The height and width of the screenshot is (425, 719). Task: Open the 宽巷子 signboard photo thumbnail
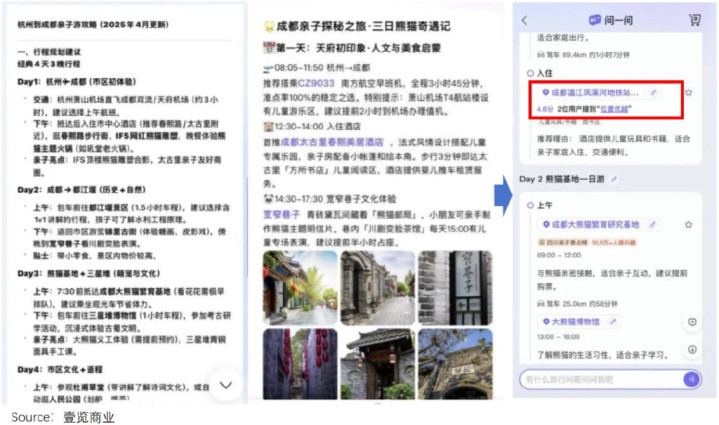(x=455, y=287)
